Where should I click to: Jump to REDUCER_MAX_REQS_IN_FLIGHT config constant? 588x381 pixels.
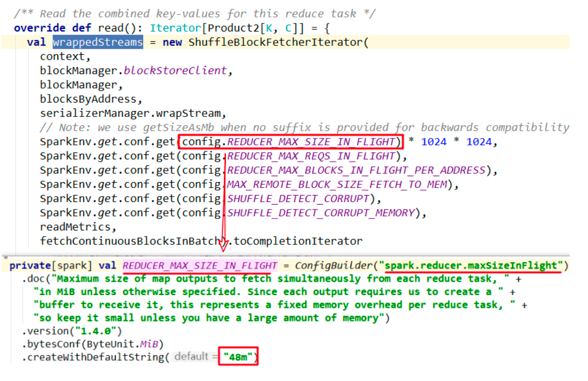pyautogui.click(x=311, y=156)
